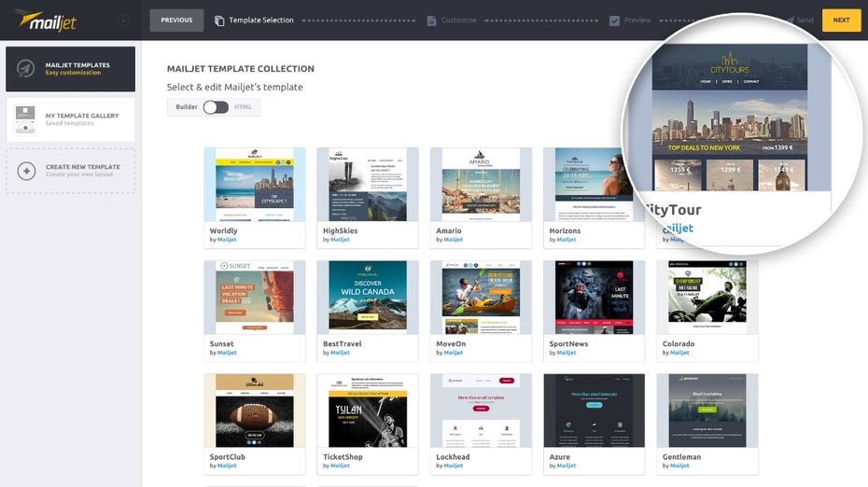The width and height of the screenshot is (868, 487).
Task: Select the Sunset template thumbnail
Action: click(x=255, y=298)
